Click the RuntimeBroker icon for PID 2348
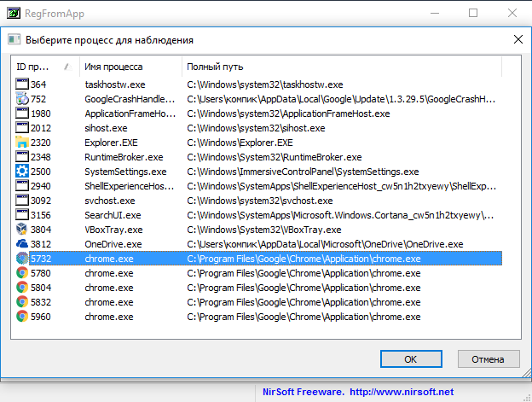532x402 pixels. 22,157
